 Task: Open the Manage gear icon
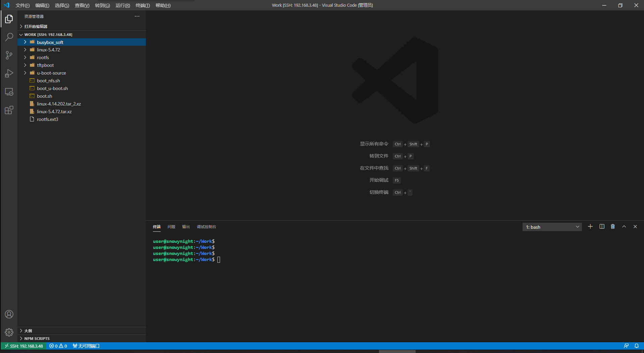point(9,332)
